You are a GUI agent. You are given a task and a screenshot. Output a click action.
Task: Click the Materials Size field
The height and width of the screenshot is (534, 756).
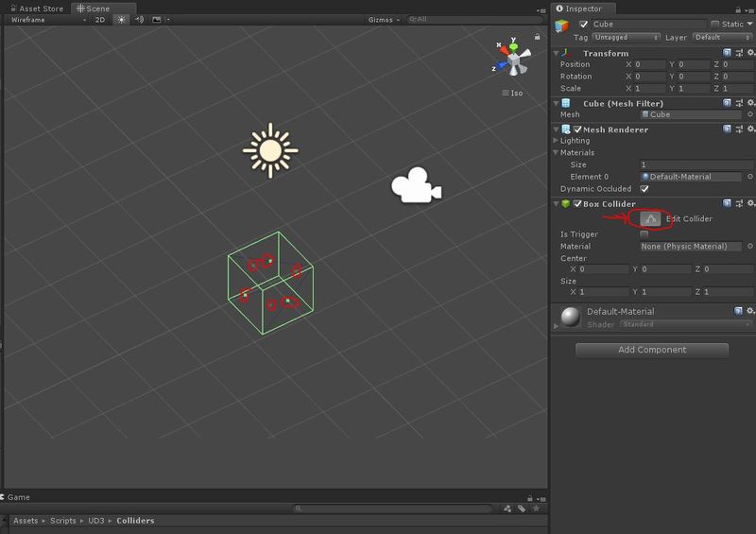[696, 164]
